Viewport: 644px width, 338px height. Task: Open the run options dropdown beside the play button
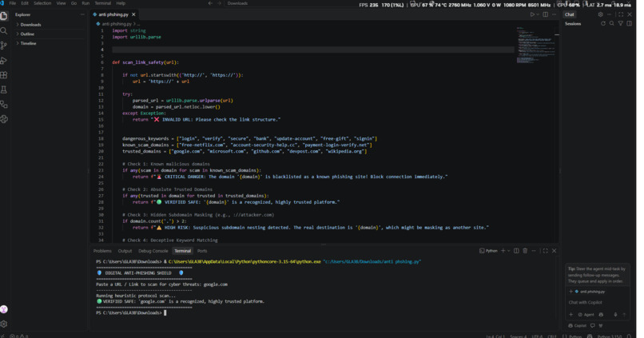pyautogui.click(x=538, y=14)
